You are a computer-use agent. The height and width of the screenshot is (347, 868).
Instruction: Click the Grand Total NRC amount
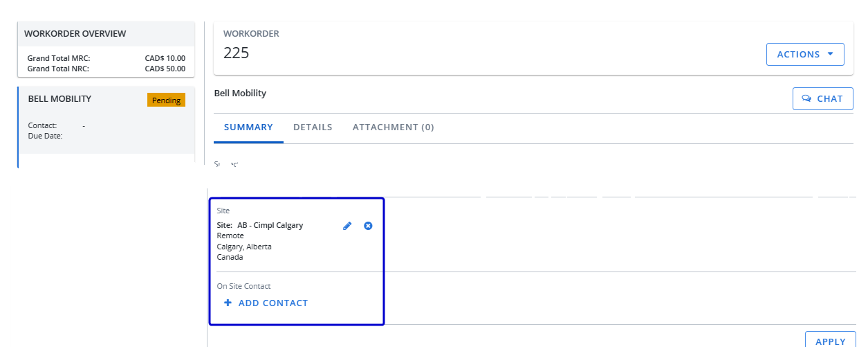pyautogui.click(x=165, y=69)
